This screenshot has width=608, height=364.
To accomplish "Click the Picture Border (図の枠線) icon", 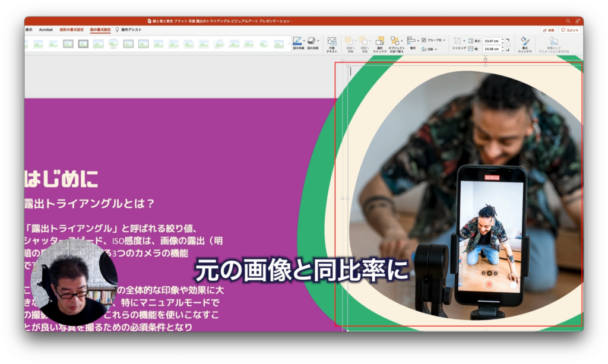I will click(297, 39).
